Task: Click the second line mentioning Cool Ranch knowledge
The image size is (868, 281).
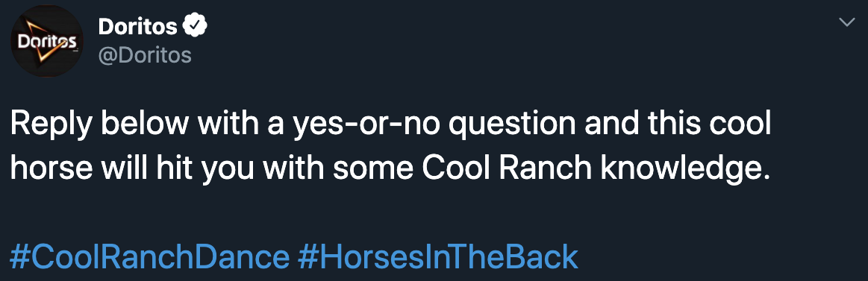Action: [x=390, y=170]
